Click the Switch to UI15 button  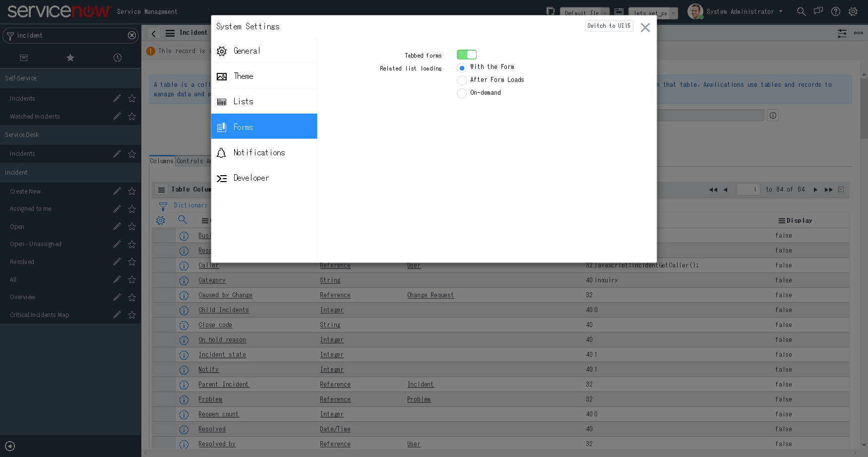(609, 26)
